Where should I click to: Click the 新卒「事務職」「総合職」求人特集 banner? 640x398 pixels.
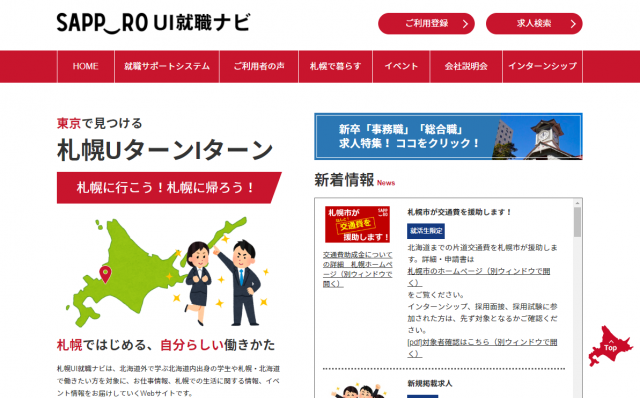tap(448, 136)
